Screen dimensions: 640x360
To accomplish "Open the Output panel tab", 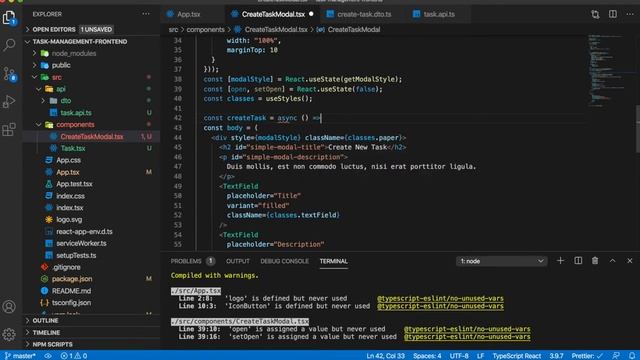I will pos(238,261).
